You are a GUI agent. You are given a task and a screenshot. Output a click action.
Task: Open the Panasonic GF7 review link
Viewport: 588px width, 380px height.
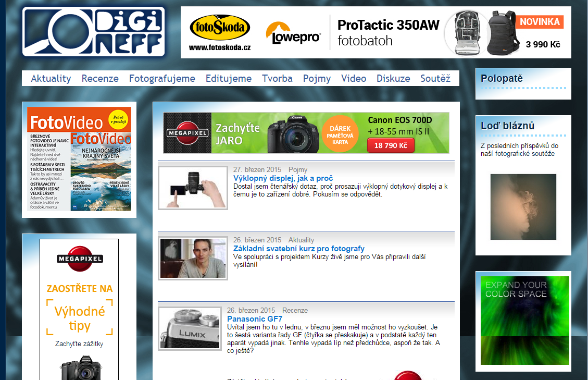(255, 319)
